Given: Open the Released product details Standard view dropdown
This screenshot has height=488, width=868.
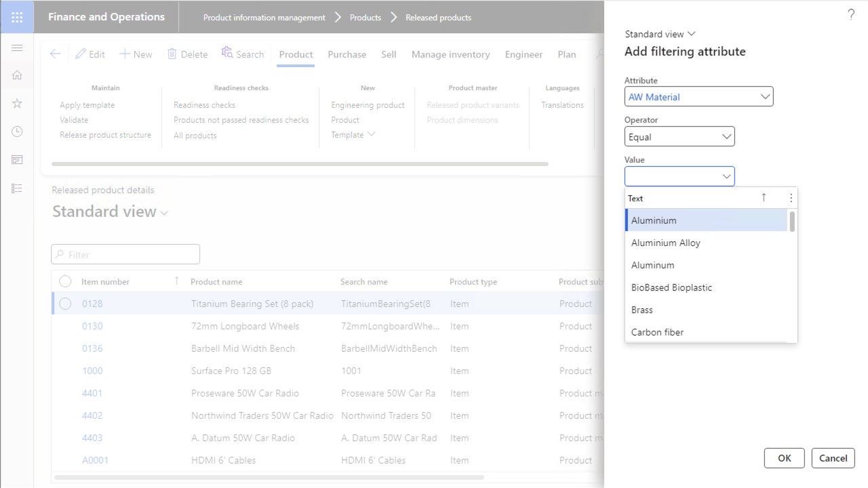Looking at the screenshot, I should (111, 211).
